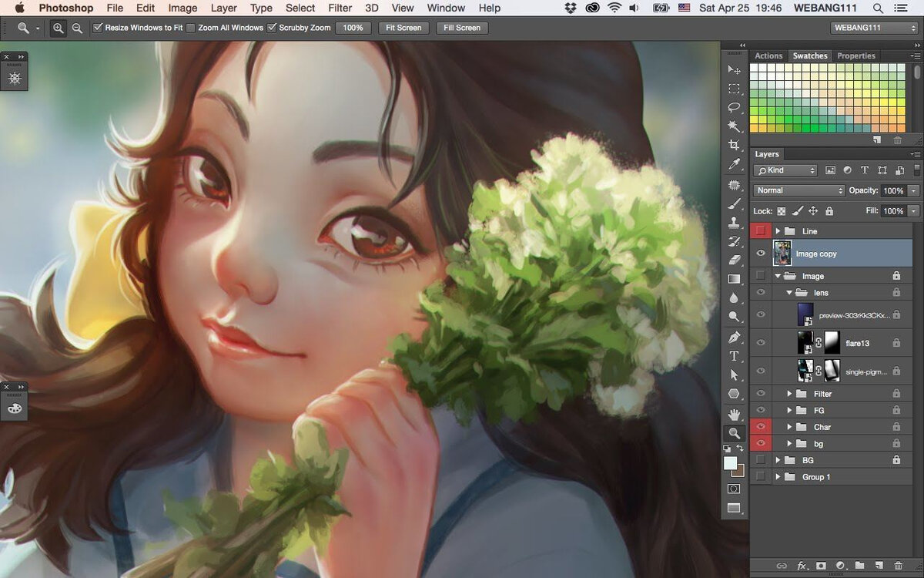Image resolution: width=924 pixels, height=578 pixels.
Task: Open the Filter menu
Action: click(340, 8)
